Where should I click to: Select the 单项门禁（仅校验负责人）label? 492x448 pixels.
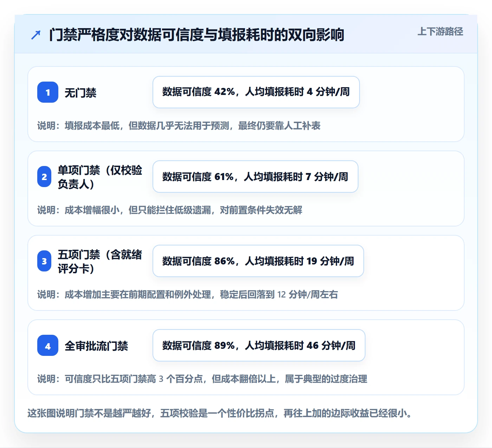(100, 177)
